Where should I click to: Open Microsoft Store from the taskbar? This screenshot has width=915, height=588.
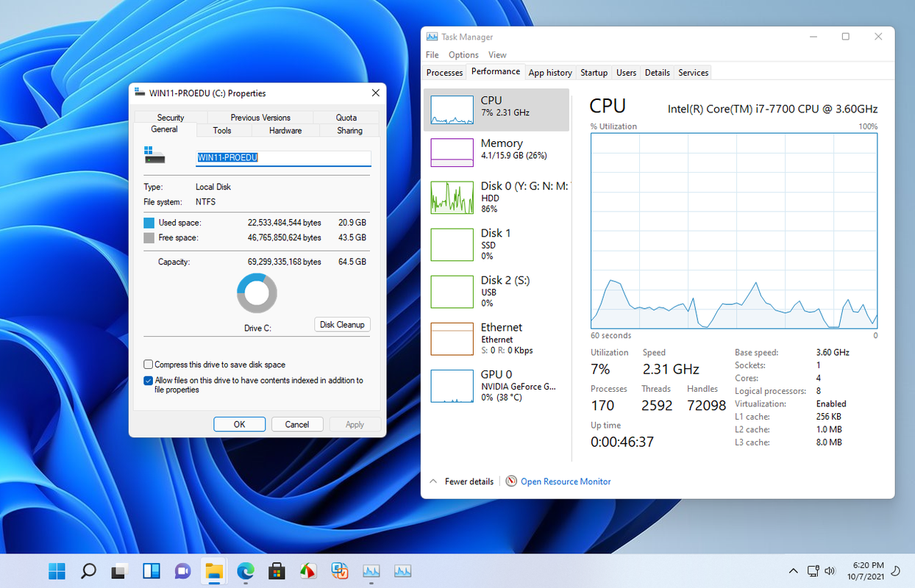[277, 570]
